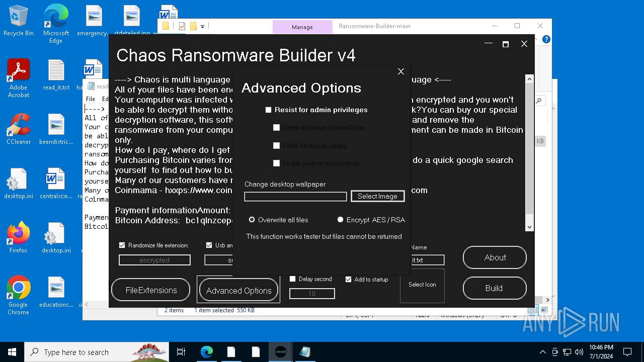The height and width of the screenshot is (362, 644).
Task: Click the ransom note scrollbar up arrow
Action: coord(529,79)
